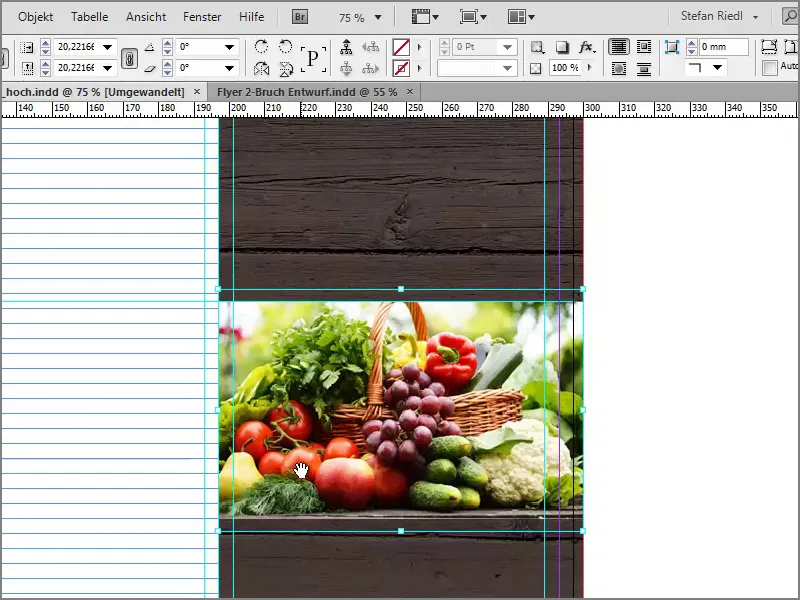The image size is (800, 600).
Task: Flip the object vertically
Action: point(285,68)
